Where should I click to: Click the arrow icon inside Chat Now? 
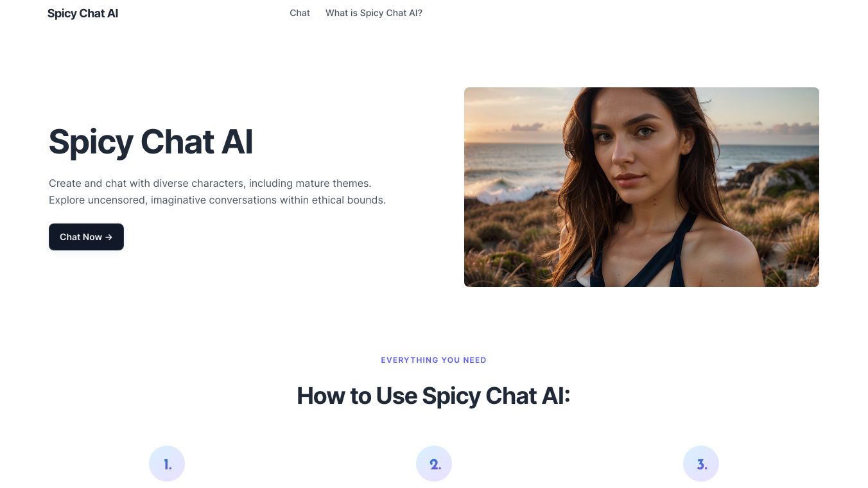109,237
